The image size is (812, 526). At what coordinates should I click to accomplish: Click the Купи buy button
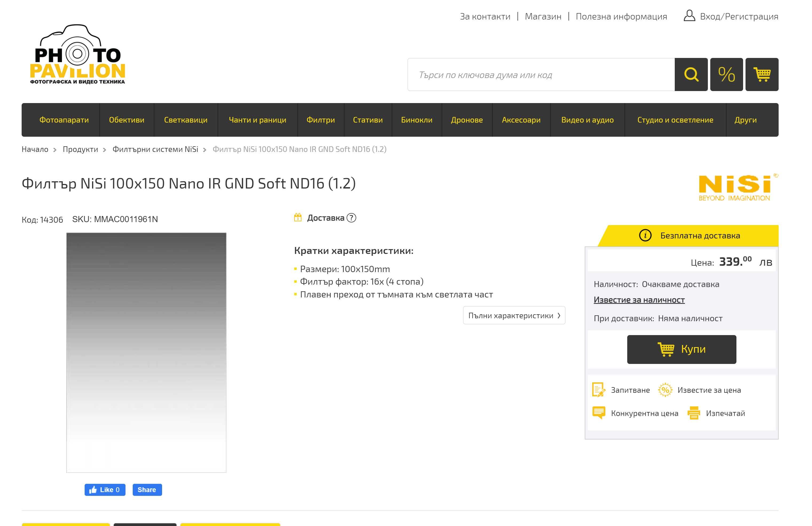click(681, 349)
